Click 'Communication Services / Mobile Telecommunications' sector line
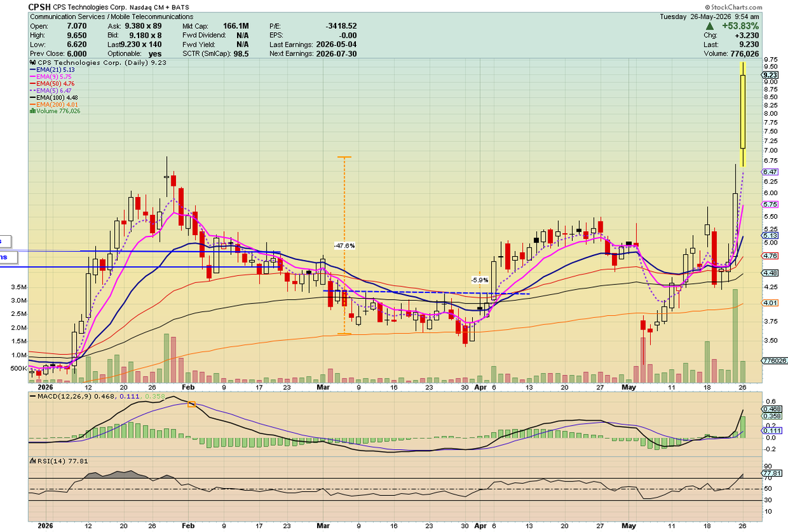The height and width of the screenshot is (532, 788). pyautogui.click(x=112, y=16)
